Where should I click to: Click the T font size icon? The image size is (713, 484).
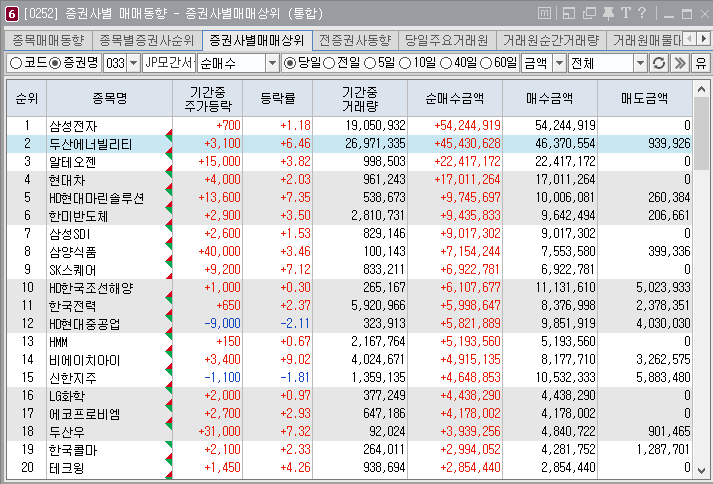click(x=626, y=13)
